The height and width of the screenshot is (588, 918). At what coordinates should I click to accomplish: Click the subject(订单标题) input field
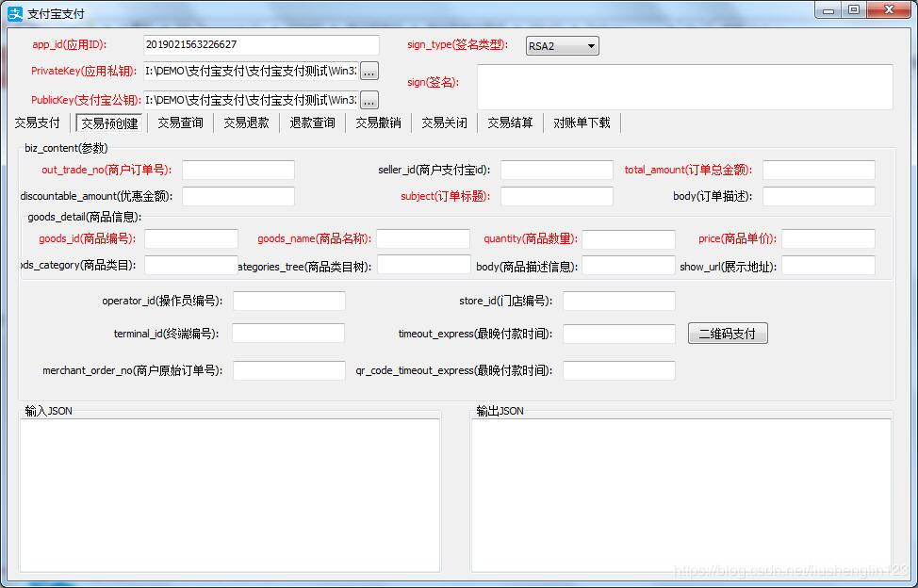coord(557,197)
